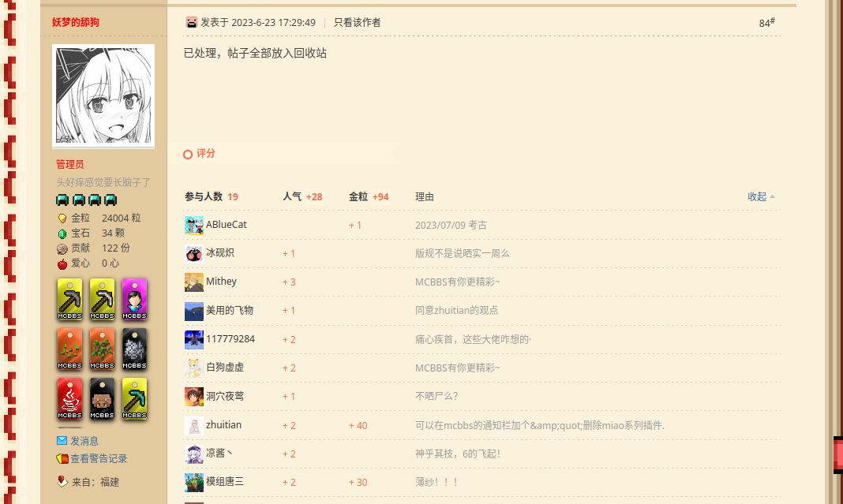
Task: Click the pig face icon before 发表于
Action: tap(192, 22)
